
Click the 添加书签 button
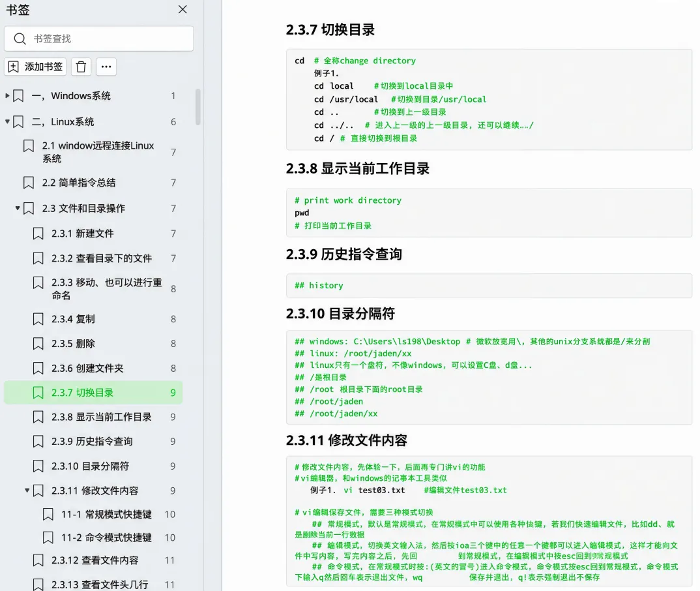click(36, 67)
